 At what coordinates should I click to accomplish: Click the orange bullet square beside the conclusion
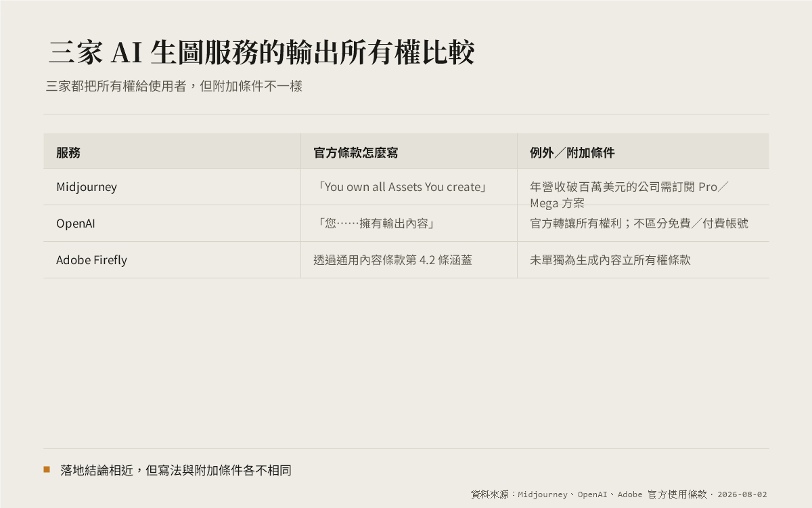[x=47, y=469]
